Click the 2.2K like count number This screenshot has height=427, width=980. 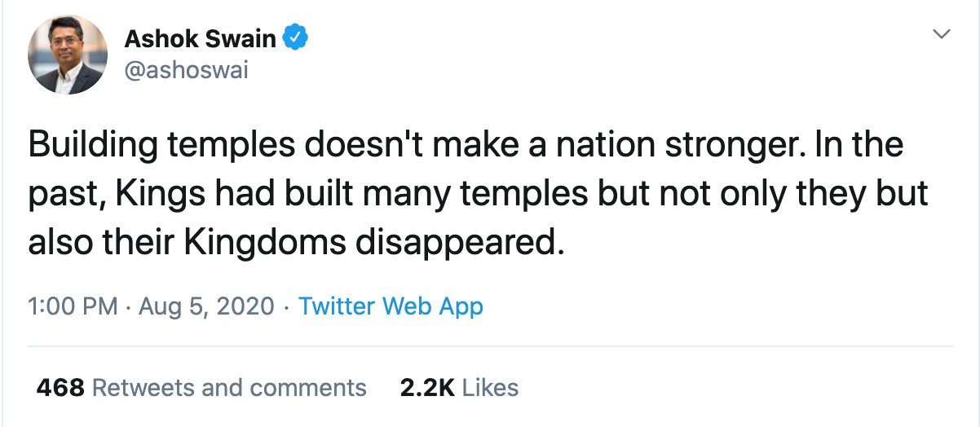pyautogui.click(x=426, y=387)
